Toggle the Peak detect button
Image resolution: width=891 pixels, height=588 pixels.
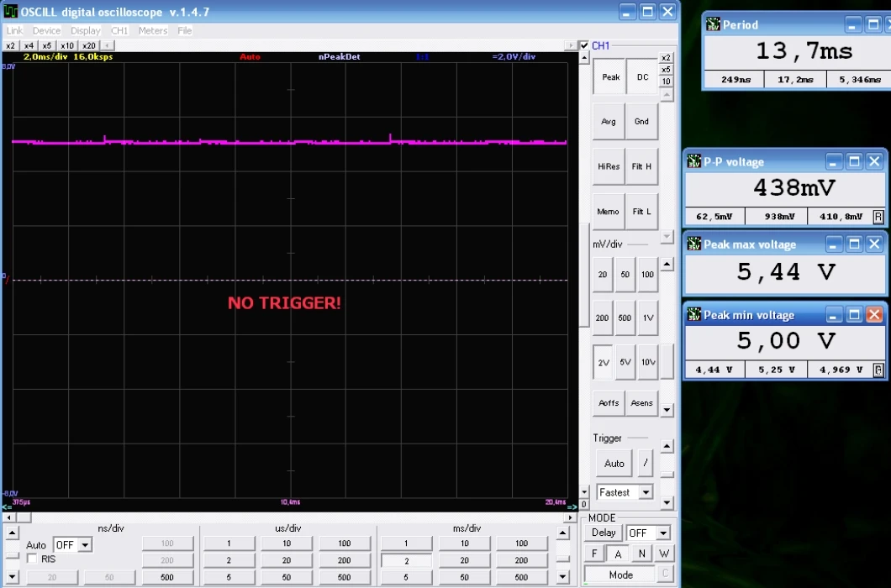click(610, 77)
